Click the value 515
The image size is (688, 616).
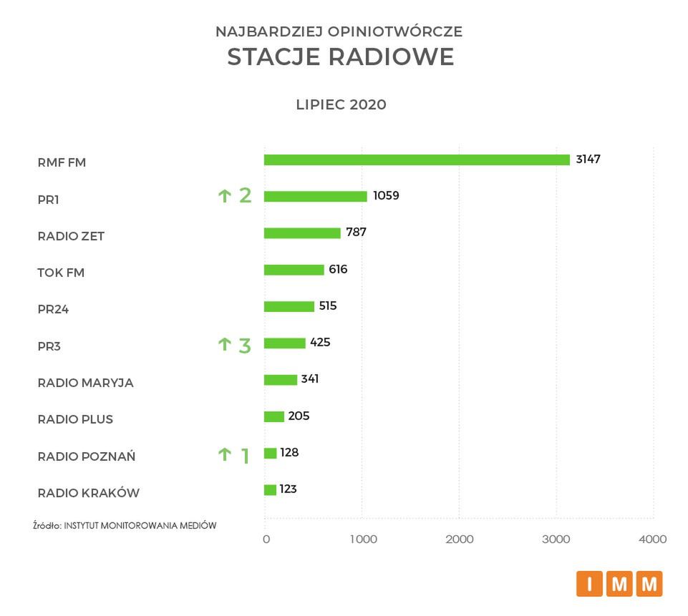[x=328, y=305]
